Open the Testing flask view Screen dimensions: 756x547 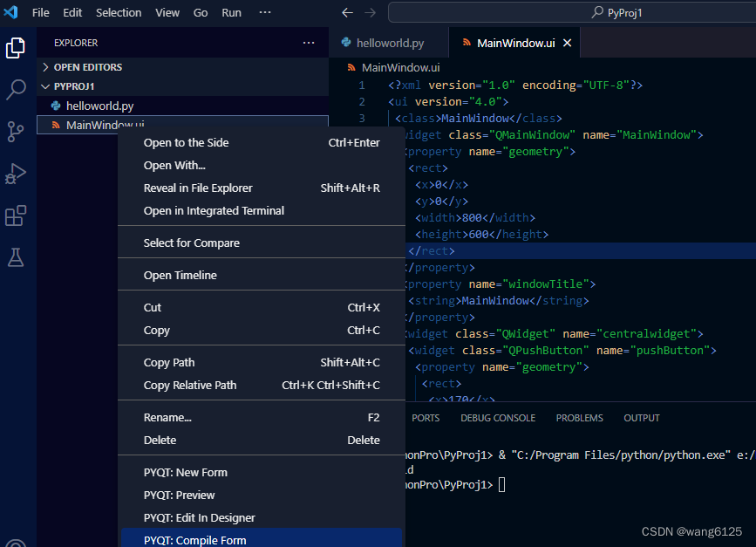point(14,254)
